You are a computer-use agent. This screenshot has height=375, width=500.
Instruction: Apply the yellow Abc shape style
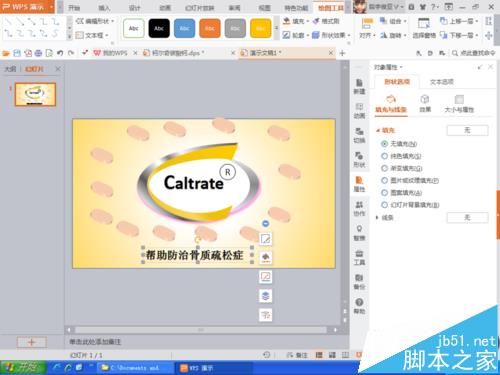click(260, 28)
